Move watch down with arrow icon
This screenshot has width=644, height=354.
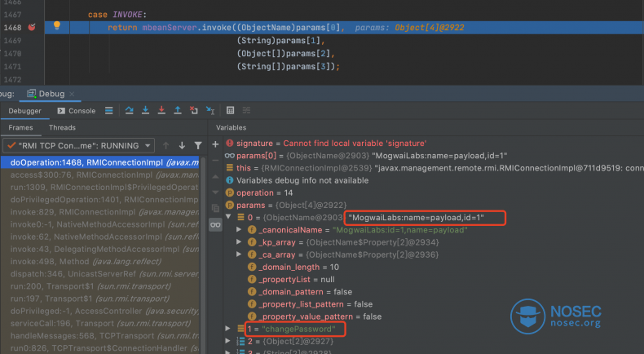[x=215, y=192]
